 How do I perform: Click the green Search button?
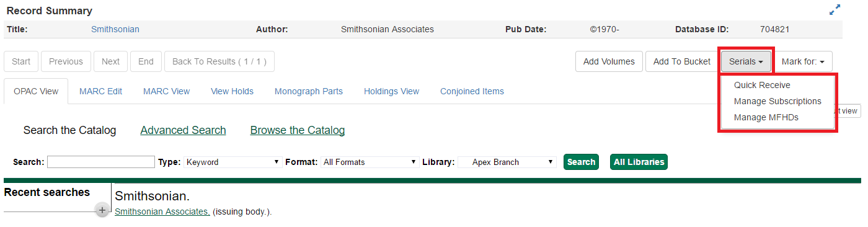click(x=581, y=162)
